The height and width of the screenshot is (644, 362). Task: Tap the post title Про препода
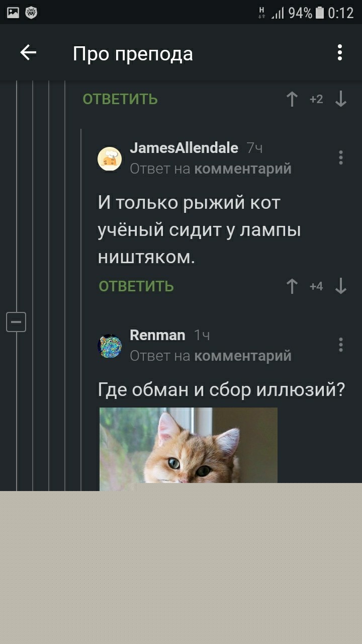133,53
